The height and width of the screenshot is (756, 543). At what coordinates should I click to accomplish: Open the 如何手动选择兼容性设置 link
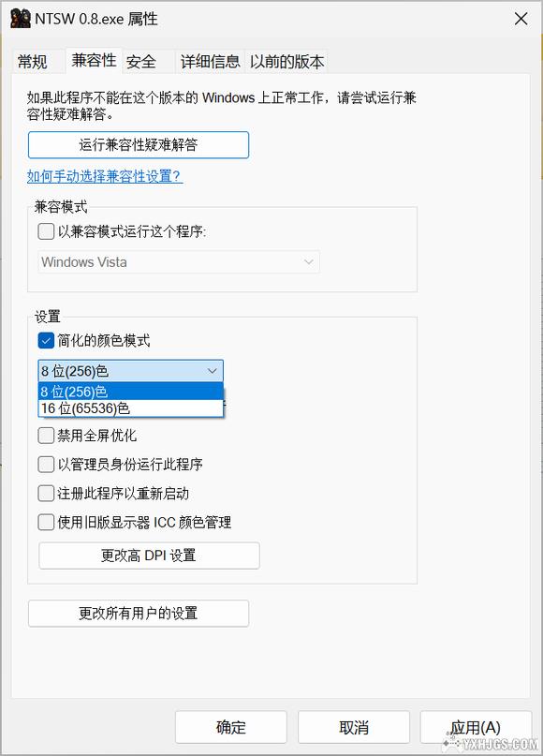click(x=104, y=177)
